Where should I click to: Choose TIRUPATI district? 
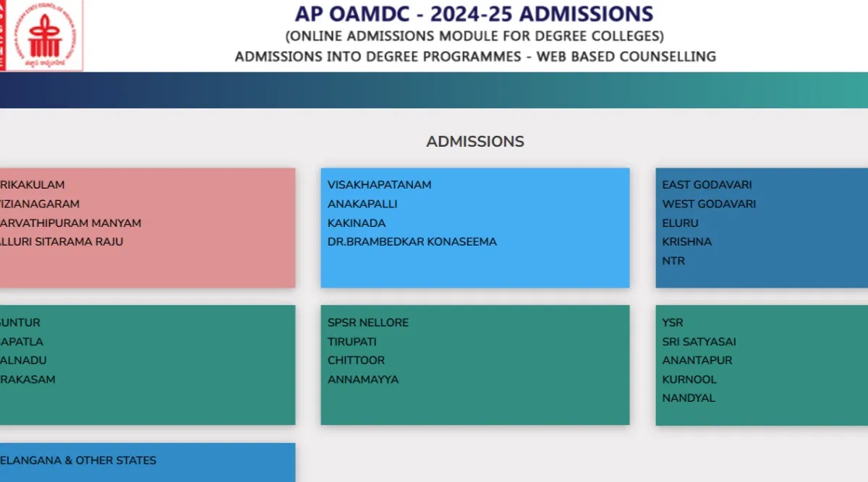point(352,342)
